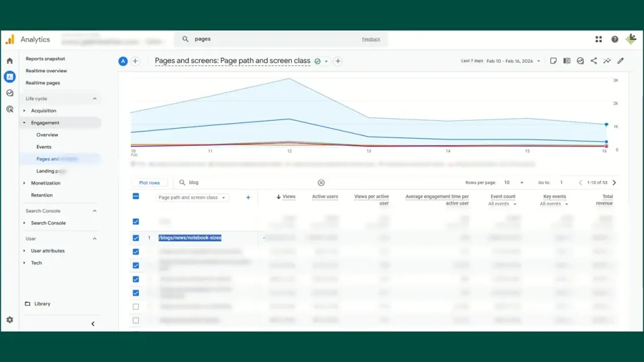
Task: Open the Google apps grid menu
Action: [x=598, y=39]
